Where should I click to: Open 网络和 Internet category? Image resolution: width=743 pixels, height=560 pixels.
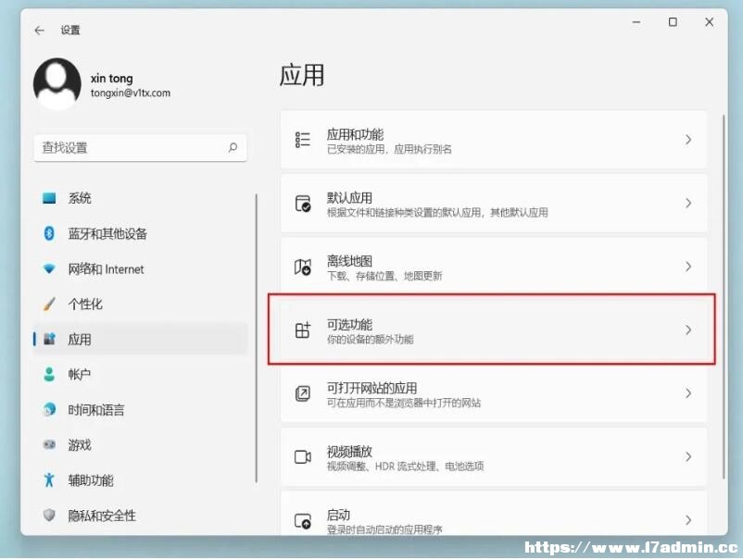tap(140, 268)
